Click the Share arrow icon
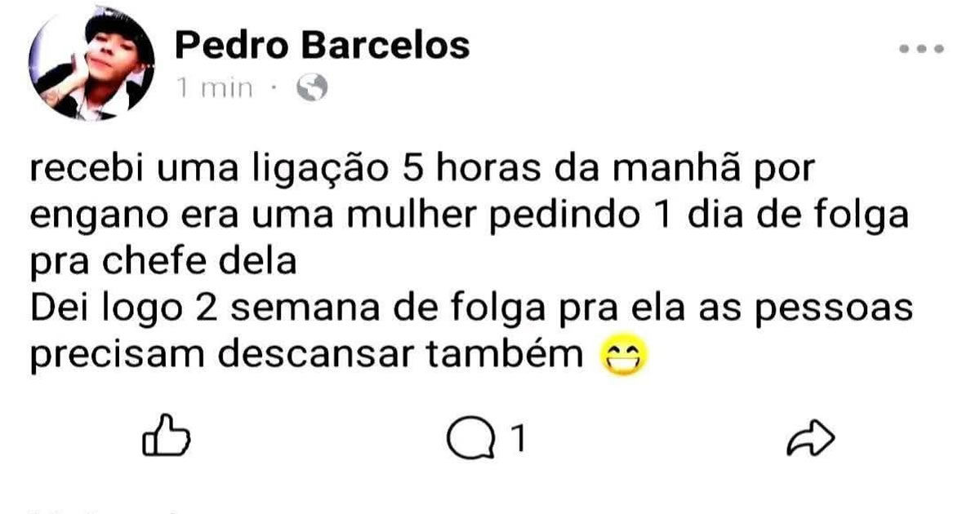The width and height of the screenshot is (980, 514). point(811,441)
